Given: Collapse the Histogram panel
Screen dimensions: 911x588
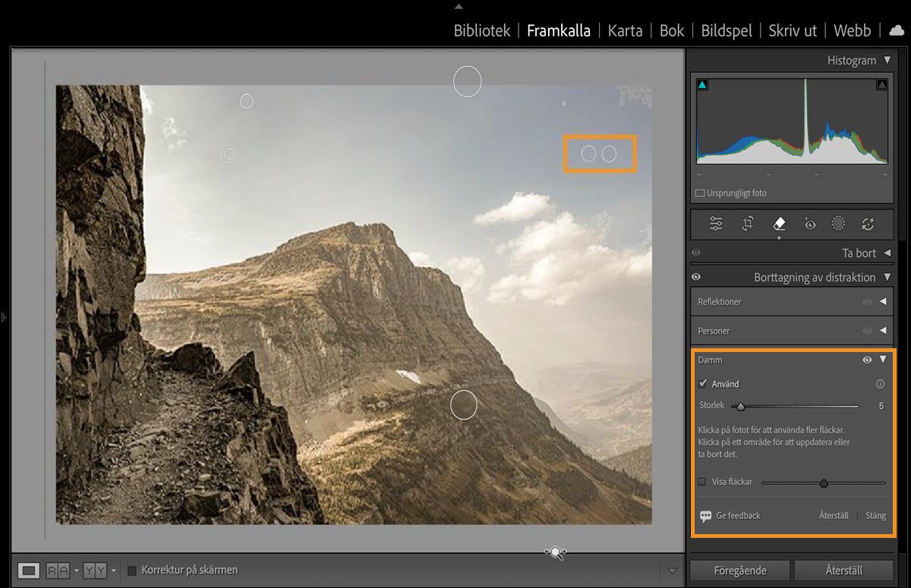Looking at the screenshot, I should pyautogui.click(x=887, y=60).
